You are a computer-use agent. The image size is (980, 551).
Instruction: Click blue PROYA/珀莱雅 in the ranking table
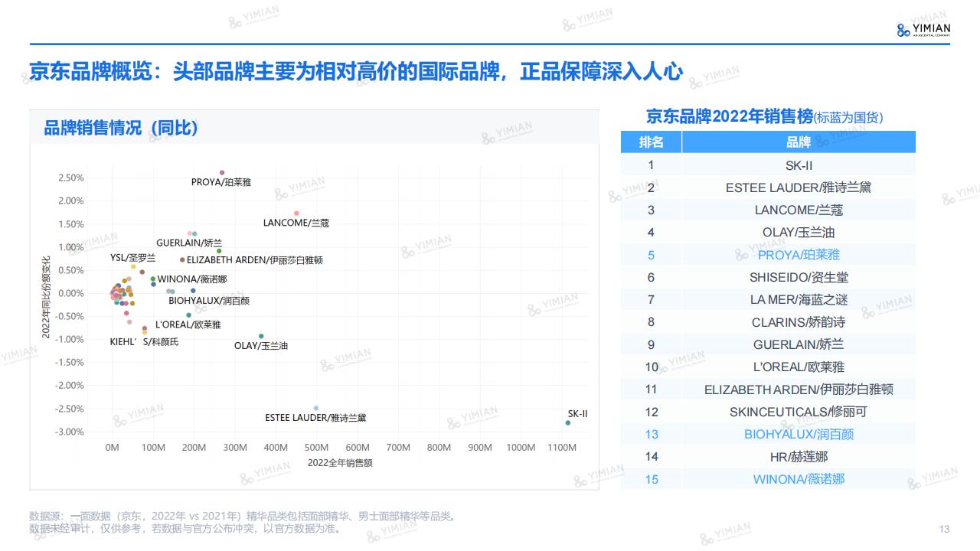coord(799,255)
